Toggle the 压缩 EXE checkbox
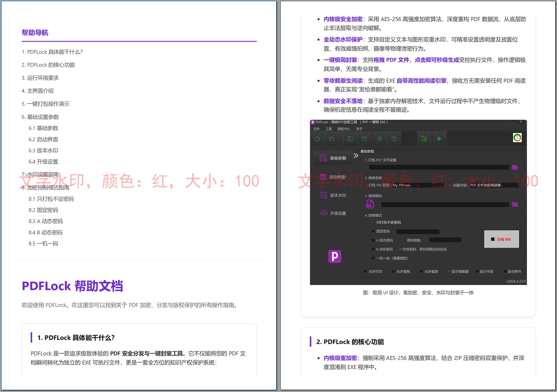The image size is (557, 392). (x=493, y=239)
